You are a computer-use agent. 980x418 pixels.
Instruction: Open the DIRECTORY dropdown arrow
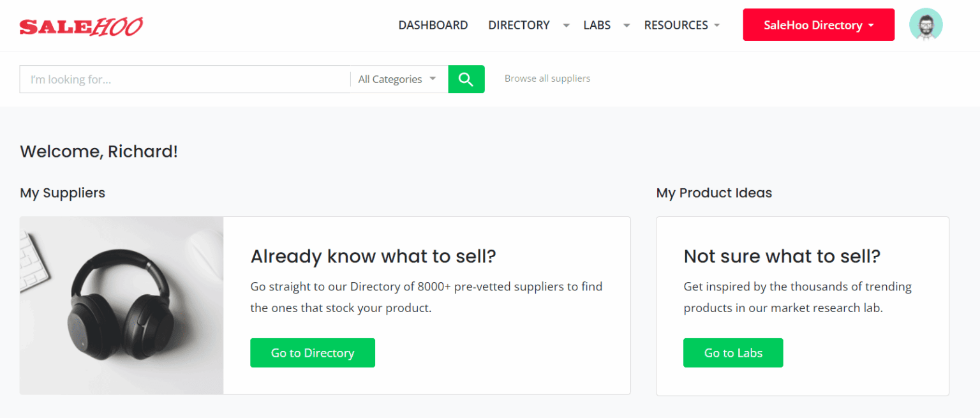coord(565,25)
